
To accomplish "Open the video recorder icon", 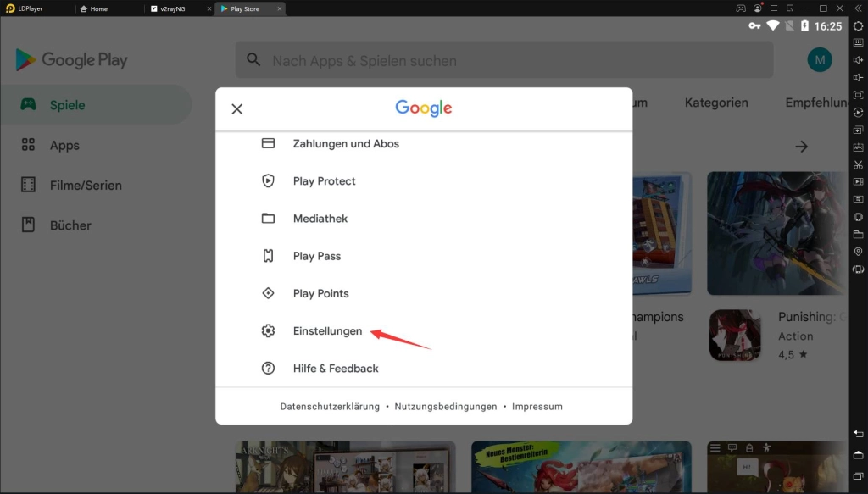I will pos(858,181).
